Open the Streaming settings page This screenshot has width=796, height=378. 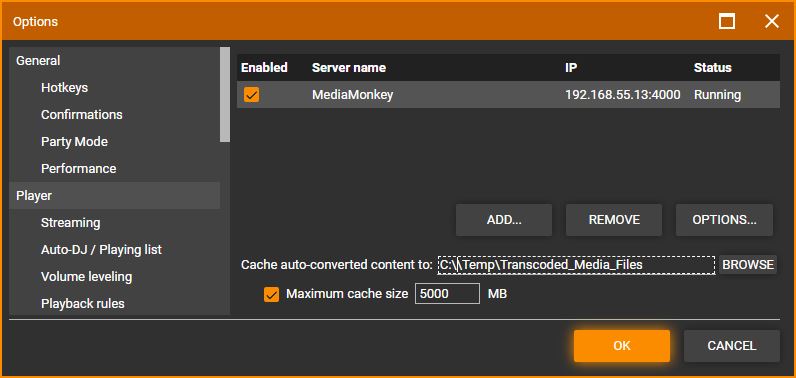click(x=71, y=222)
